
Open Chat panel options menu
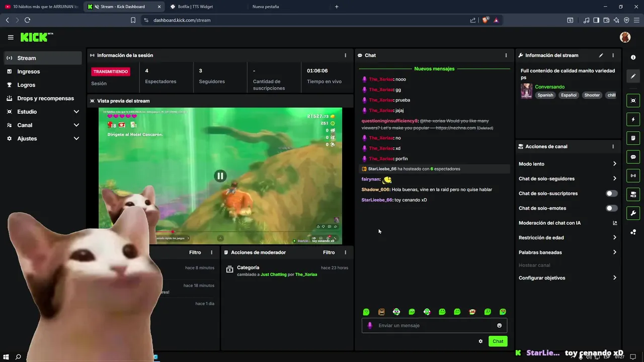tap(506, 55)
